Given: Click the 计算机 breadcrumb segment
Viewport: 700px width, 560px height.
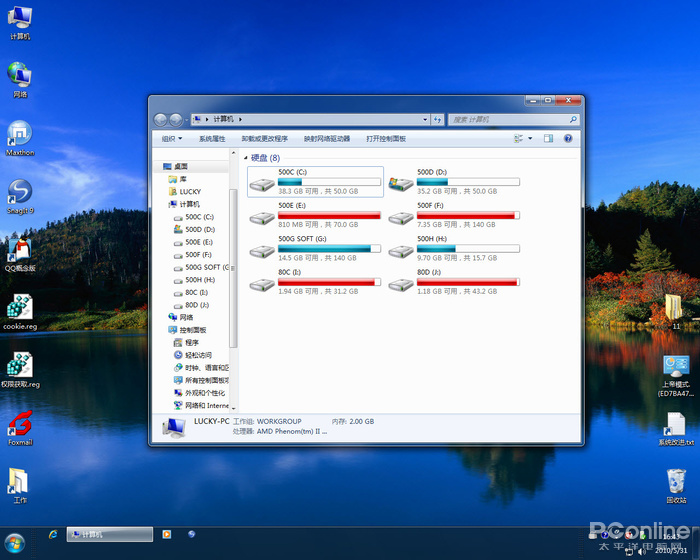Looking at the screenshot, I should (x=223, y=119).
